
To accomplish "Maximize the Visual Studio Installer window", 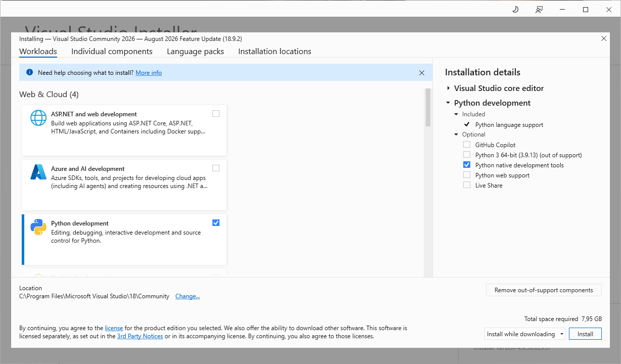I will 586,9.
